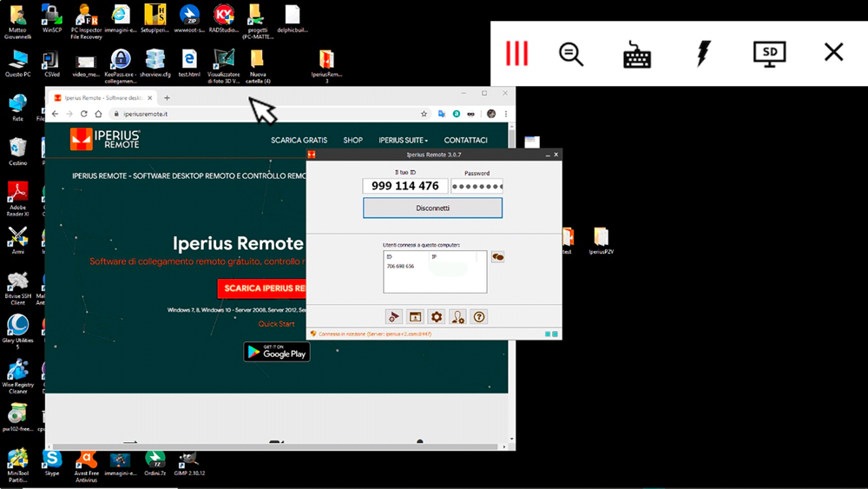Open the Nuova cartella (4) folder
This screenshot has width=868, height=489.
point(258,66)
